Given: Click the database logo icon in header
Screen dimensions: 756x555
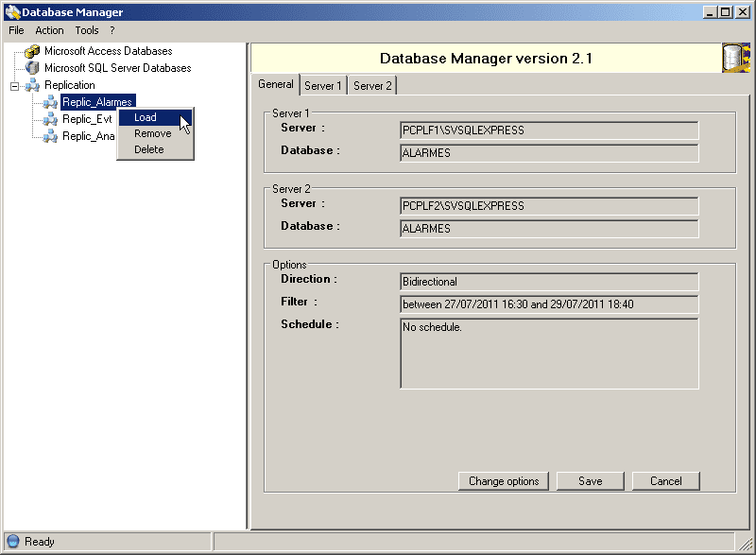Looking at the screenshot, I should 735,58.
